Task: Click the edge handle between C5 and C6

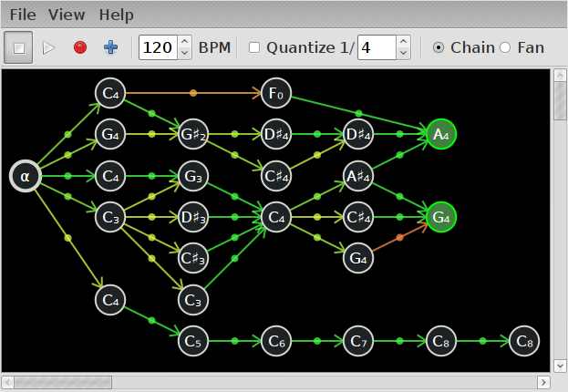Action: tap(234, 341)
